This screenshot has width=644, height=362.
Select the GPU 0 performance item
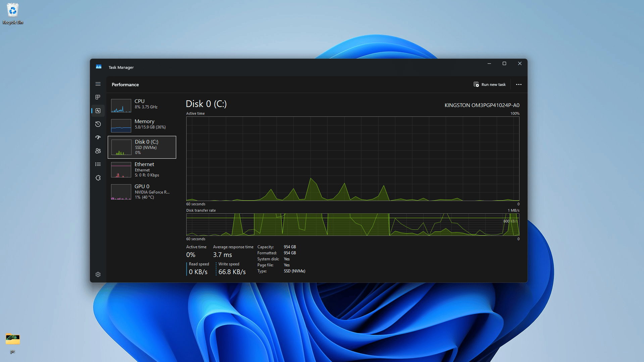[x=142, y=192]
